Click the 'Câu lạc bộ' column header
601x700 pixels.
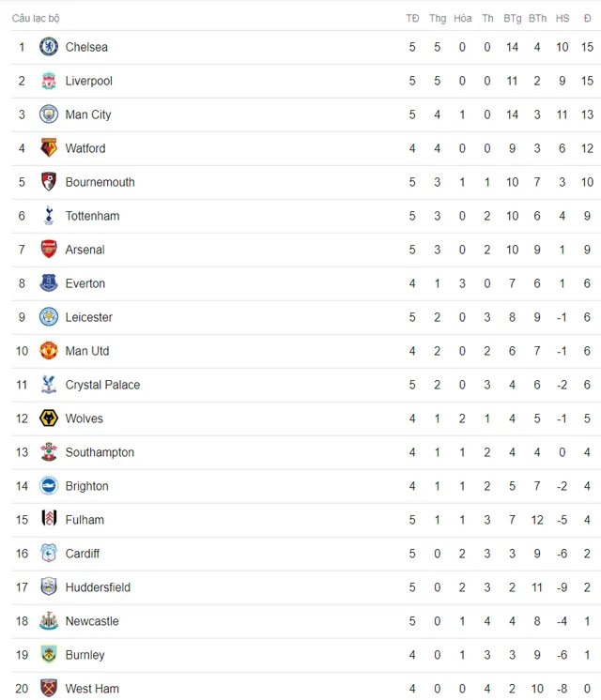[36, 19]
